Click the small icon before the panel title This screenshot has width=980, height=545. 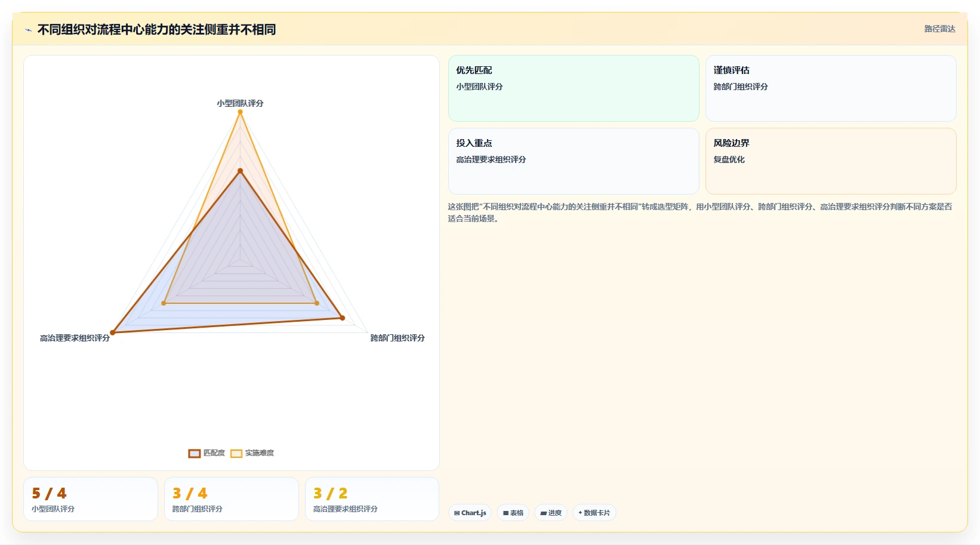(x=28, y=30)
